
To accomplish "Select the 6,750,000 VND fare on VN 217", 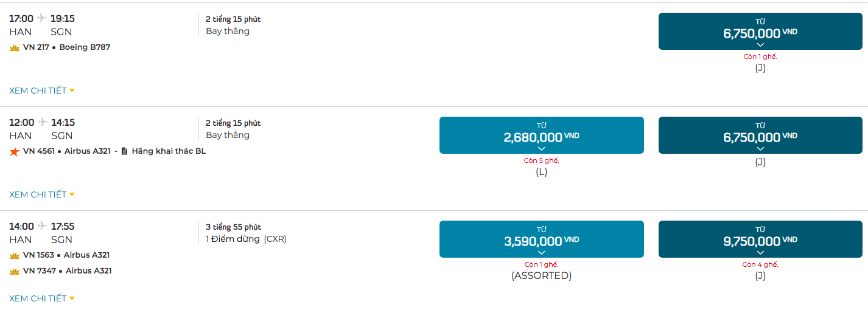I will tap(760, 32).
